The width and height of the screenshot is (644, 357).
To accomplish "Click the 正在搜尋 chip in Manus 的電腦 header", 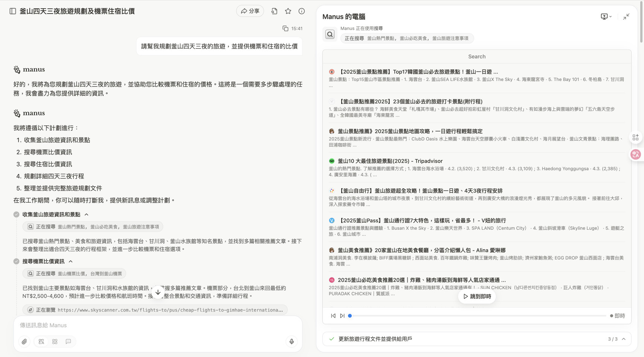I will click(407, 38).
